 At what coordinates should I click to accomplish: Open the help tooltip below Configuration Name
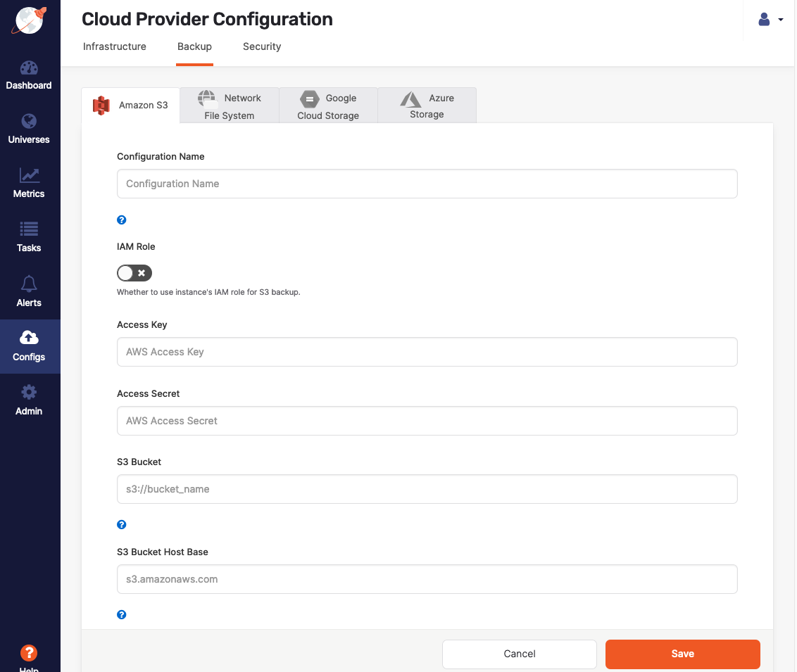121,220
